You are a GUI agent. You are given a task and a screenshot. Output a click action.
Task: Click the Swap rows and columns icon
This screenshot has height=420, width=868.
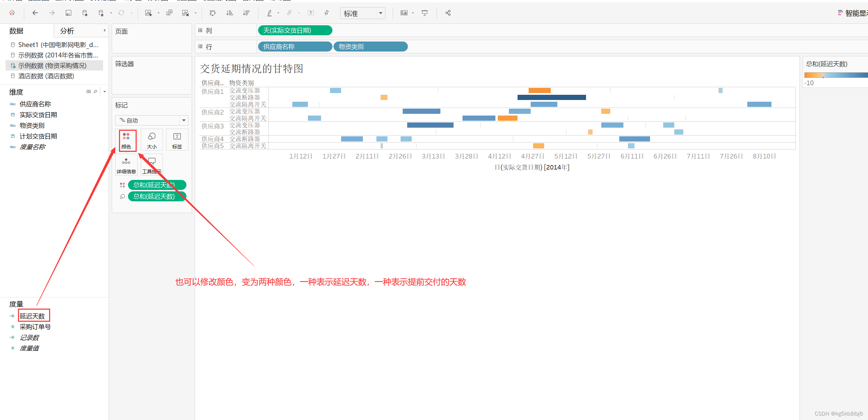pyautogui.click(x=213, y=13)
